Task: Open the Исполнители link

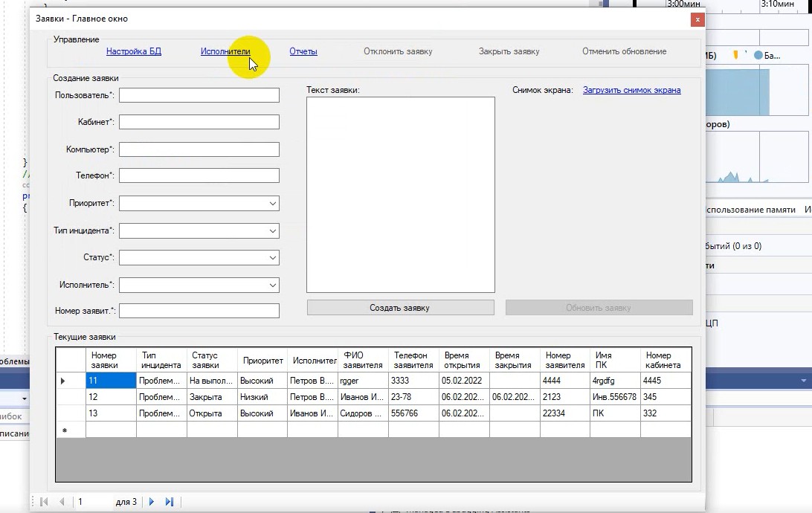Action: point(225,51)
